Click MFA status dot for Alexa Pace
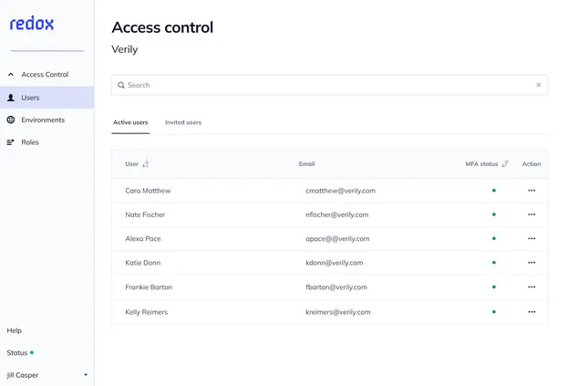The image size is (588, 386). click(x=494, y=238)
